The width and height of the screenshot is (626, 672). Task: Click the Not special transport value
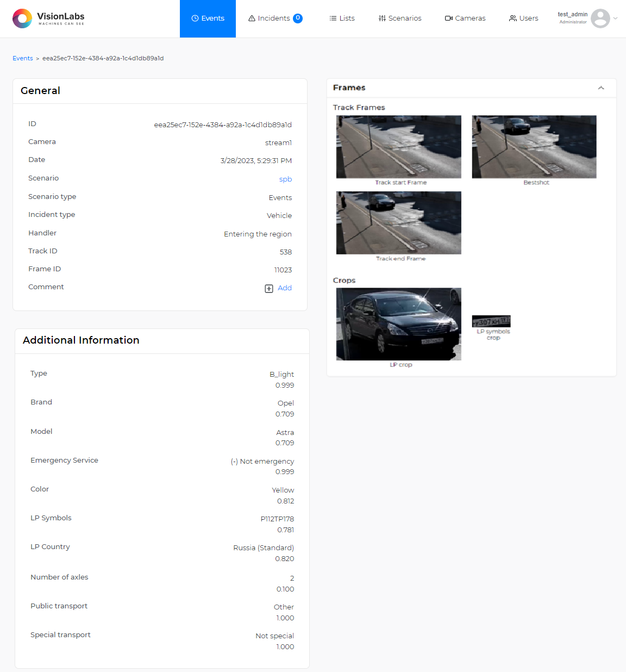coord(275,636)
